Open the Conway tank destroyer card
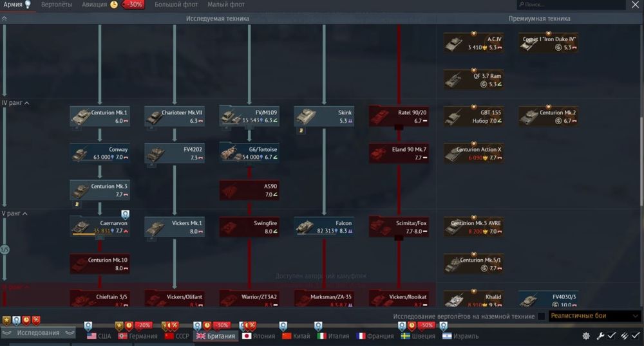This screenshot has height=346, width=644. (100, 153)
